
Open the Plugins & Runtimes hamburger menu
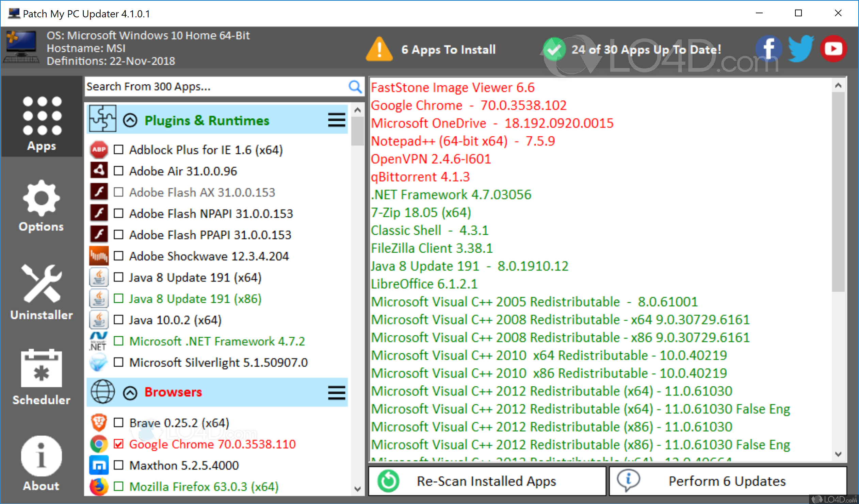coord(336,120)
